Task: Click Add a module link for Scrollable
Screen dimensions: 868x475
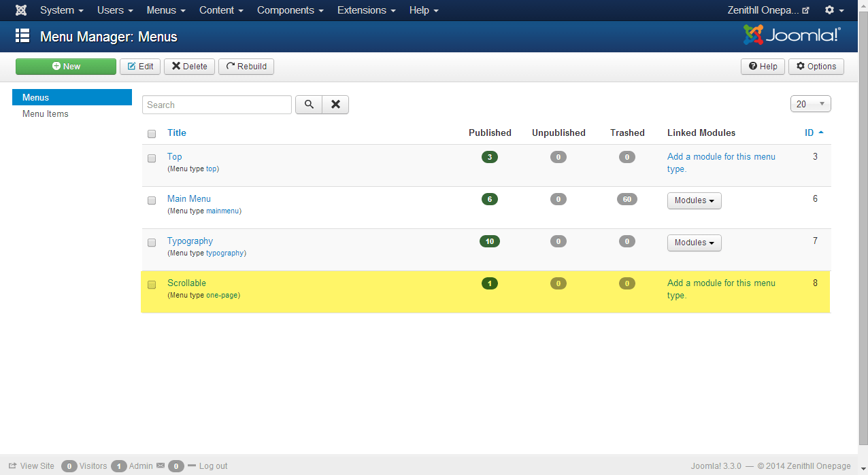Action: pos(721,289)
